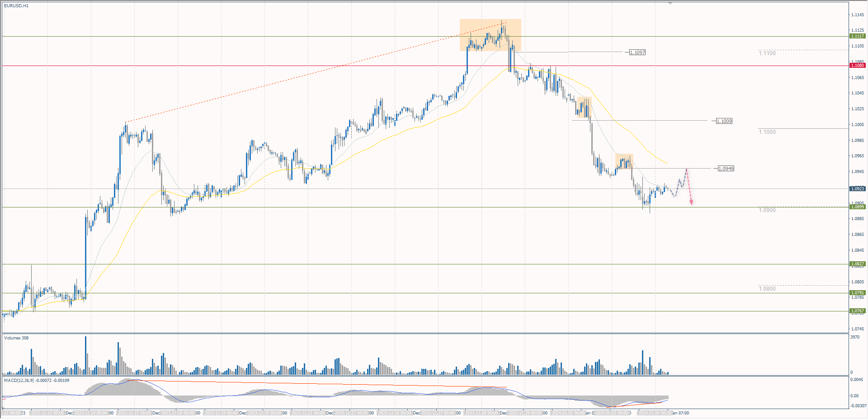Click the 1.0845 price axis tick
Screen dimensions: 868x419
(x=858, y=250)
